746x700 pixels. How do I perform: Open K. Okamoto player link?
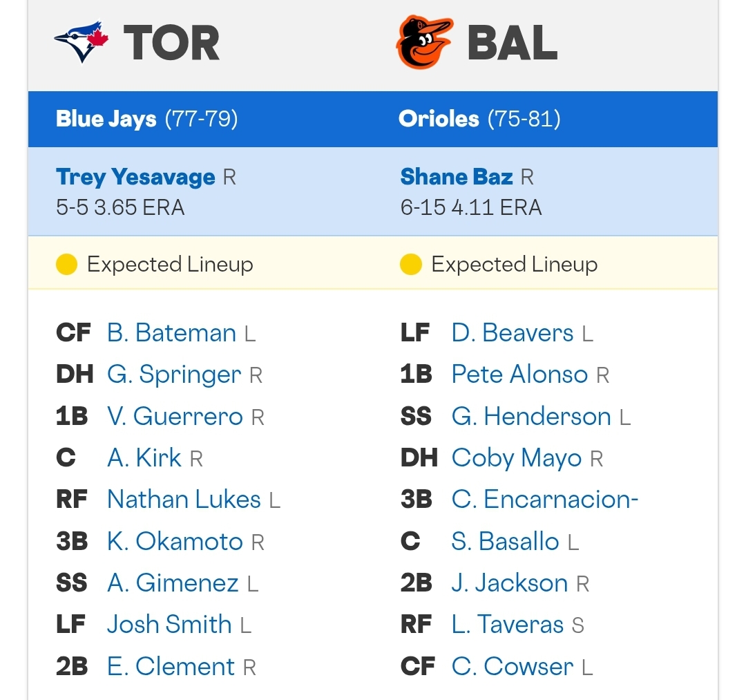tap(175, 541)
